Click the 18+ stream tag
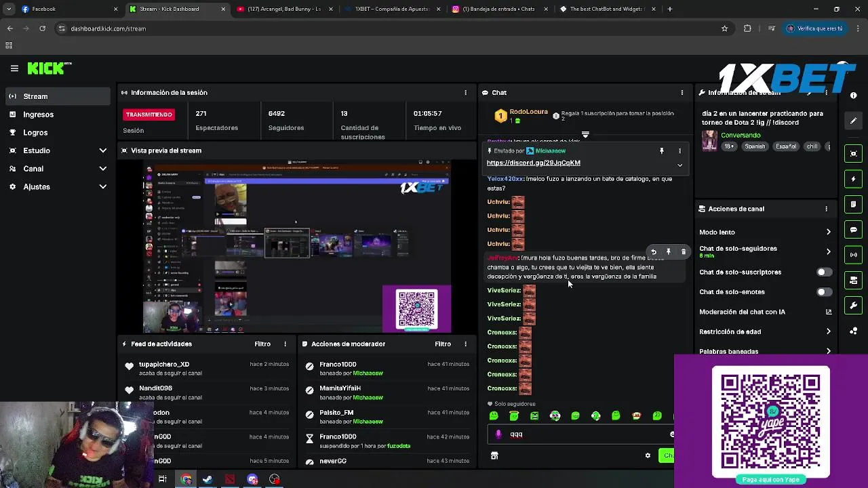The width and height of the screenshot is (868, 488). pos(729,146)
